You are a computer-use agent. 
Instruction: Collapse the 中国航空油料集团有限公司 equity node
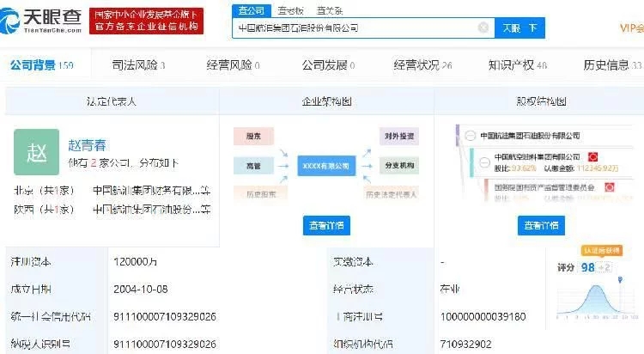click(x=485, y=162)
